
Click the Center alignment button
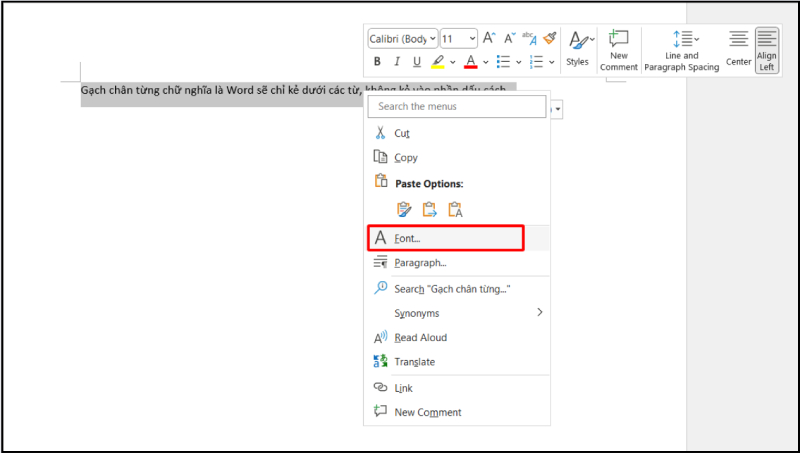[738, 48]
